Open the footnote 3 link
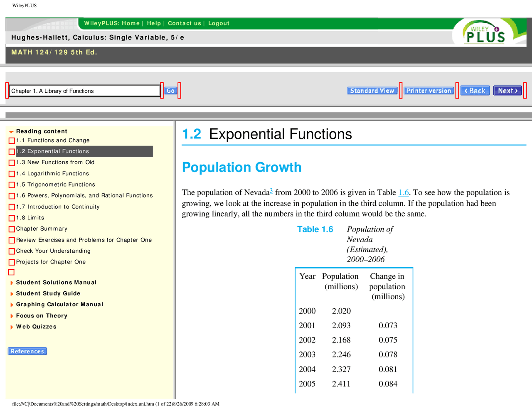The image size is (532, 411). point(271,190)
